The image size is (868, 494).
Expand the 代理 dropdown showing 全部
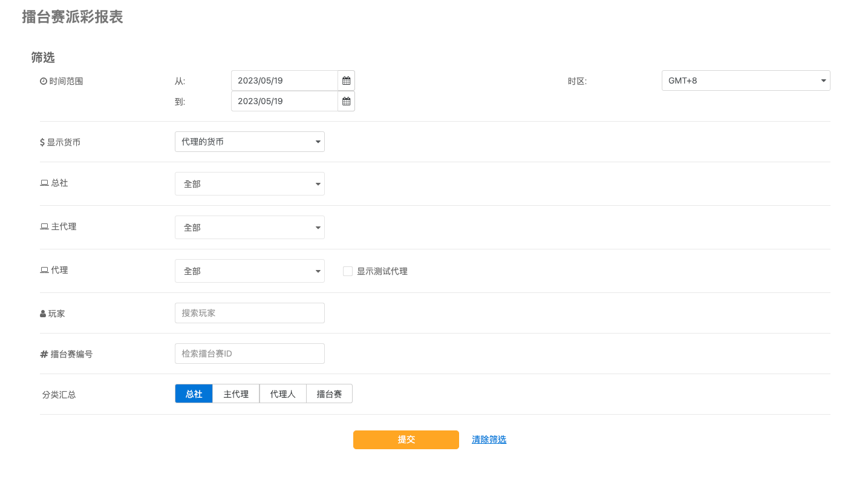[249, 271]
